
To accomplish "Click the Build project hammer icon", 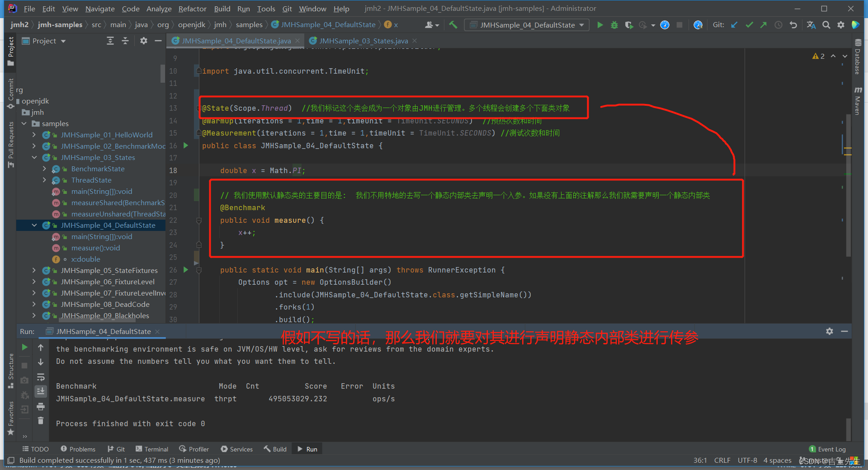I will (x=453, y=25).
